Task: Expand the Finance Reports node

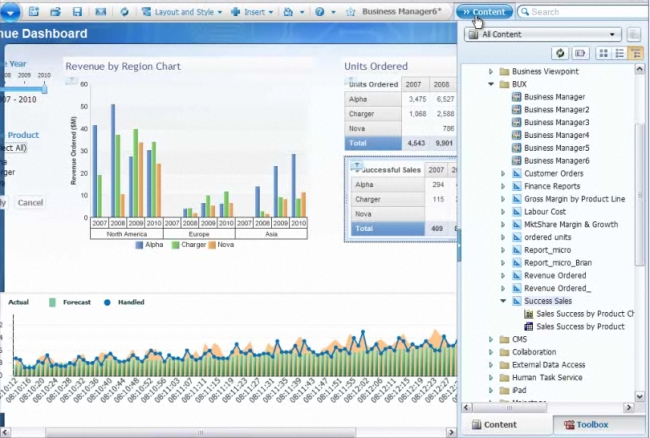Action: point(503,186)
